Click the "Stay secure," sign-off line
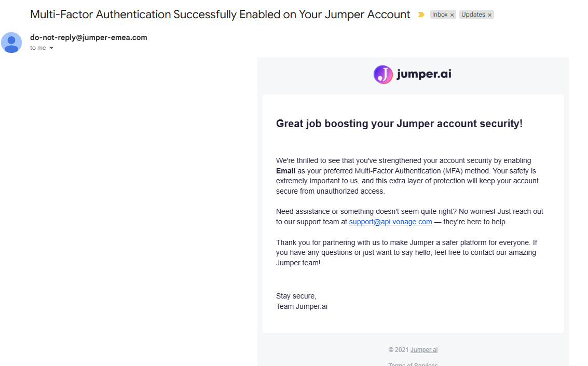The height and width of the screenshot is (366, 588). tap(296, 296)
